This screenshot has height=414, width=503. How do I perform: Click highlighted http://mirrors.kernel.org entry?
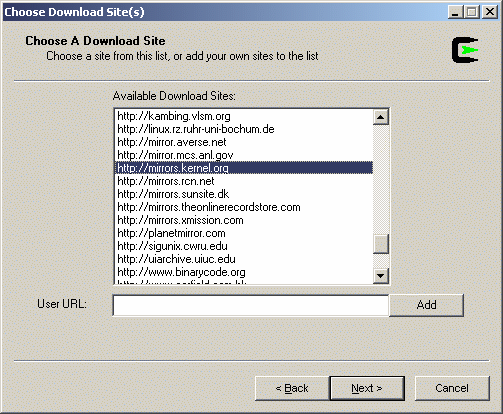click(244, 168)
